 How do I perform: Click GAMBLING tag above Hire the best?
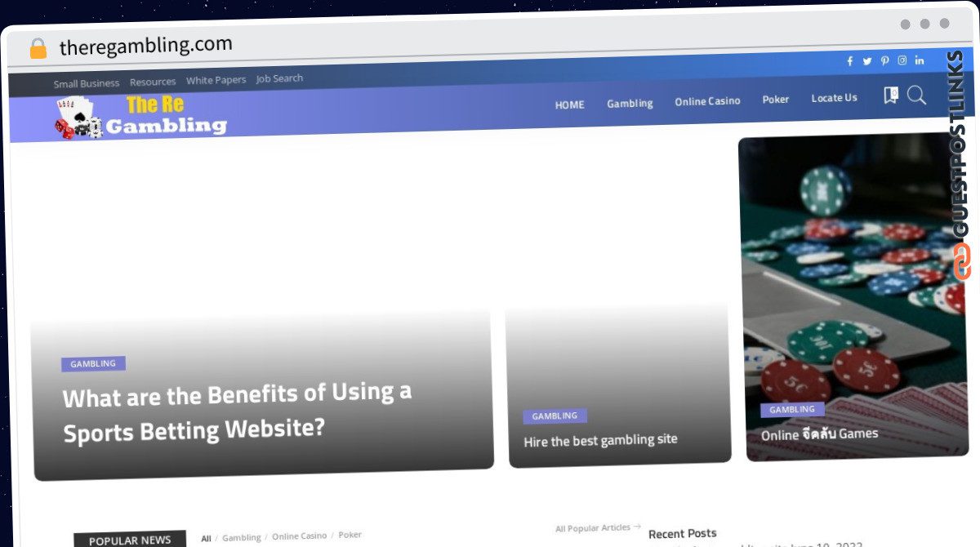(x=555, y=416)
